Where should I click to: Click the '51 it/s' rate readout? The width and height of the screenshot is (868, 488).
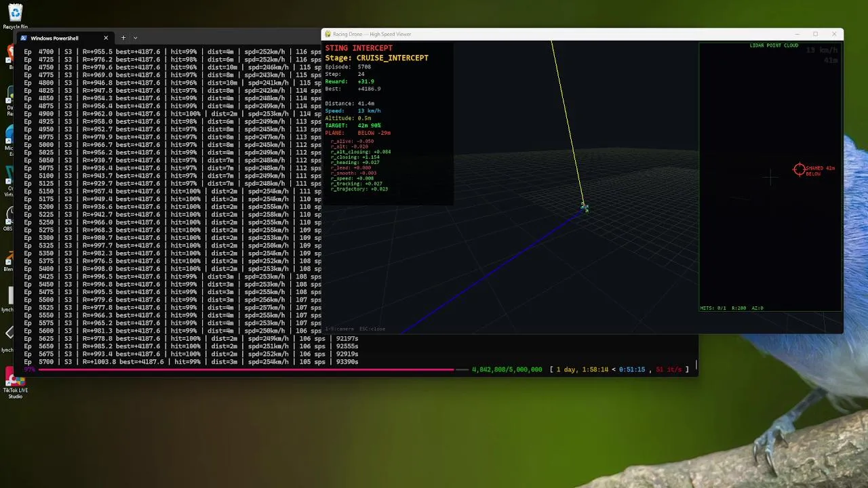click(x=669, y=369)
